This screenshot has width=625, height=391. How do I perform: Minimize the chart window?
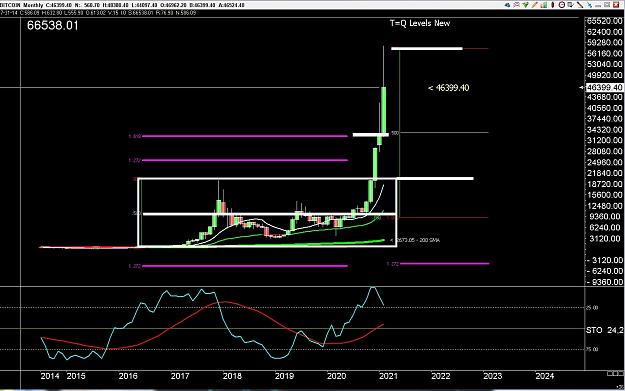click(x=597, y=5)
